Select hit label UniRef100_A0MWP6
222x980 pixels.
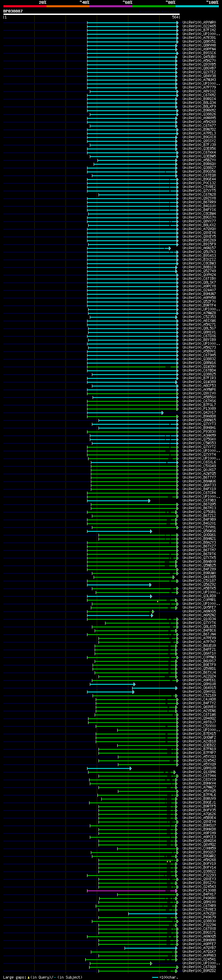[199, 389]
